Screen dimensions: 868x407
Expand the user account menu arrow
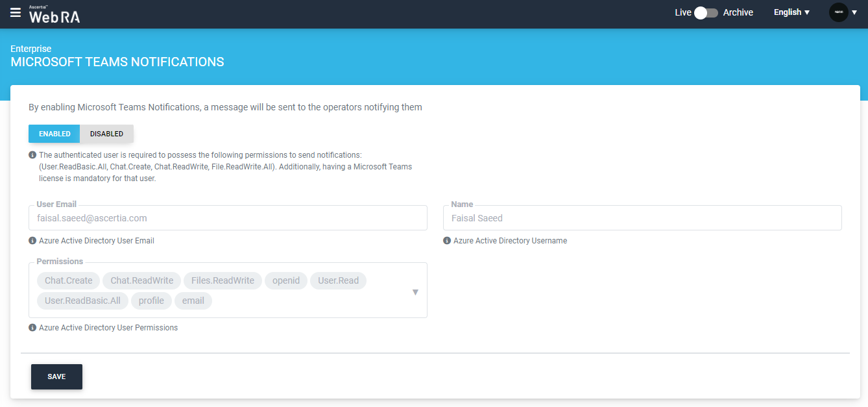click(854, 13)
